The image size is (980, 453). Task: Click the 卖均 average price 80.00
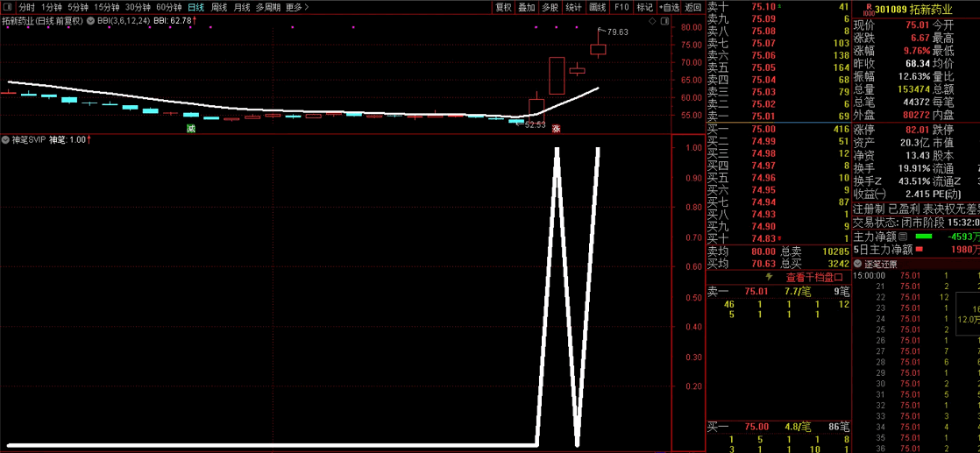763,251
